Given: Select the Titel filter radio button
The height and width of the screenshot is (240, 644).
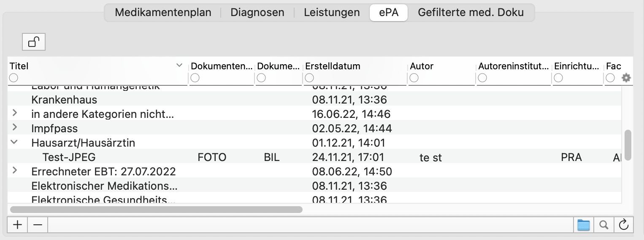Looking at the screenshot, I should [x=14, y=78].
